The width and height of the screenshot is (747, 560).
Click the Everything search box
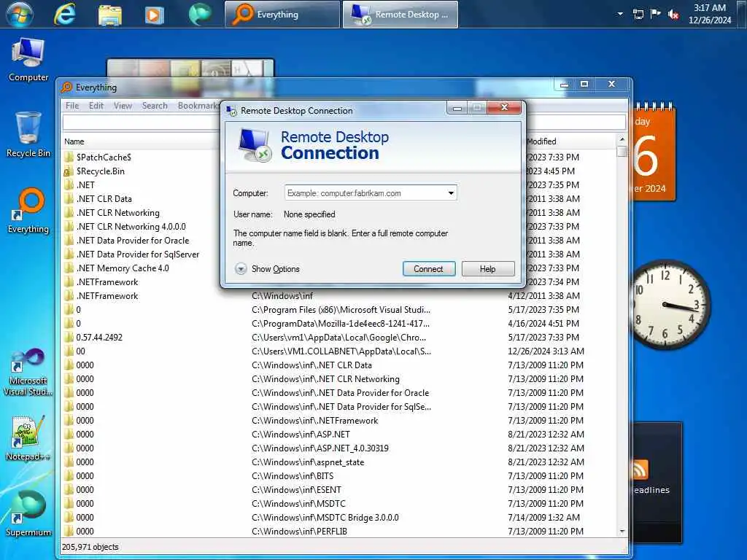[x=141, y=122]
